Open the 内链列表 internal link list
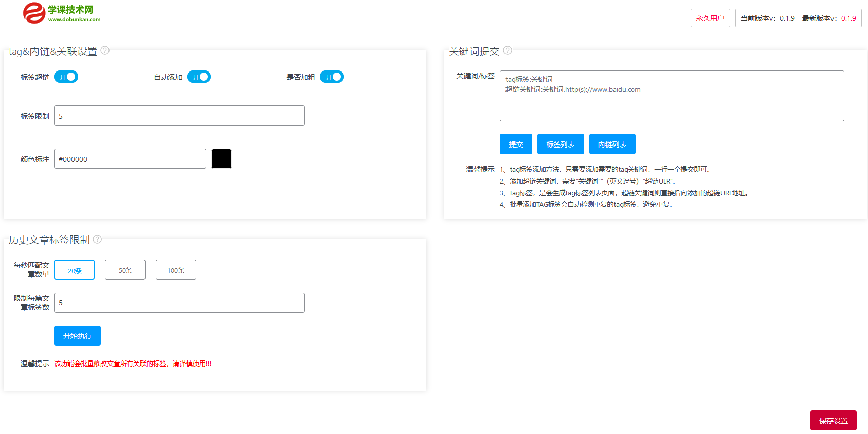 612,144
